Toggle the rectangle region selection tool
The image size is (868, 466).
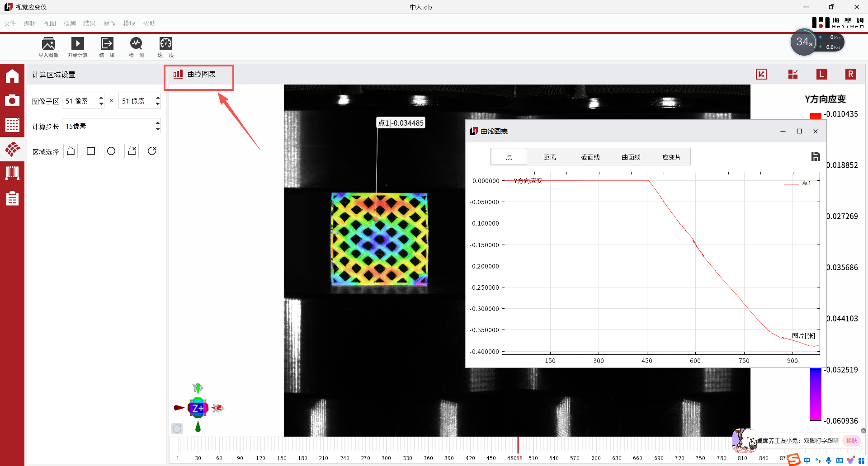tap(90, 151)
